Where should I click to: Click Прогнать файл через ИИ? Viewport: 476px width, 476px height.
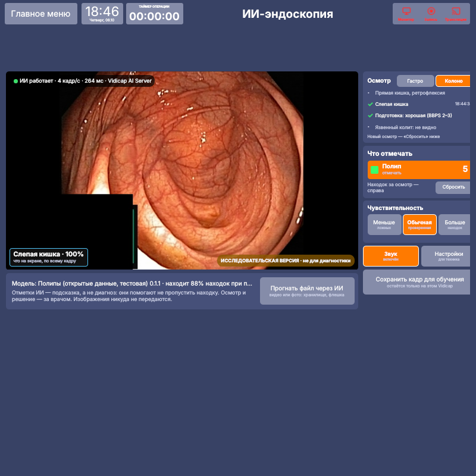coord(307,291)
